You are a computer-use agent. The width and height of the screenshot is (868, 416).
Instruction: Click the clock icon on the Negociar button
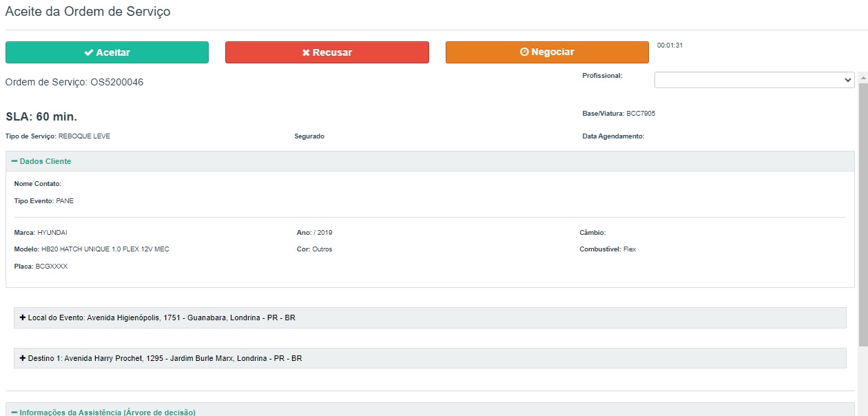click(x=524, y=52)
